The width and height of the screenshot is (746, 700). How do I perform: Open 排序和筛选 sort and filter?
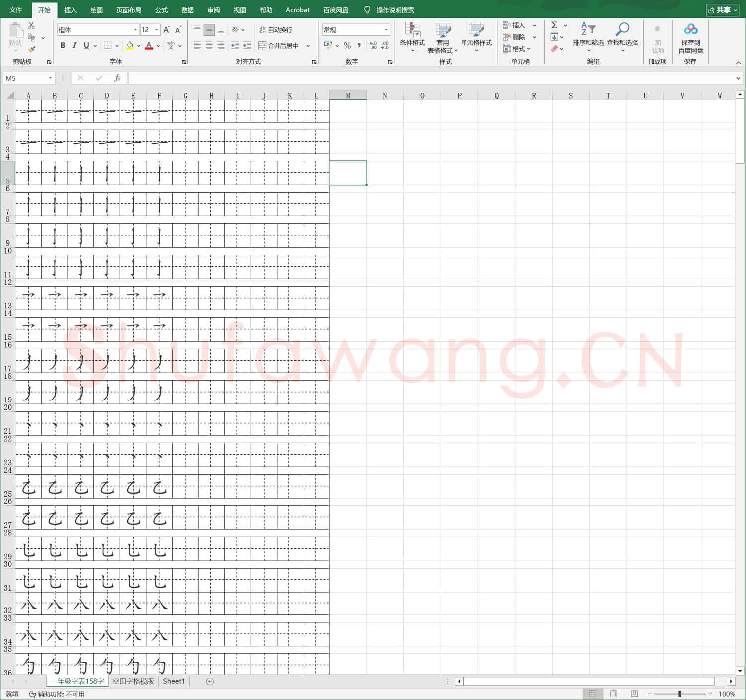(588, 37)
